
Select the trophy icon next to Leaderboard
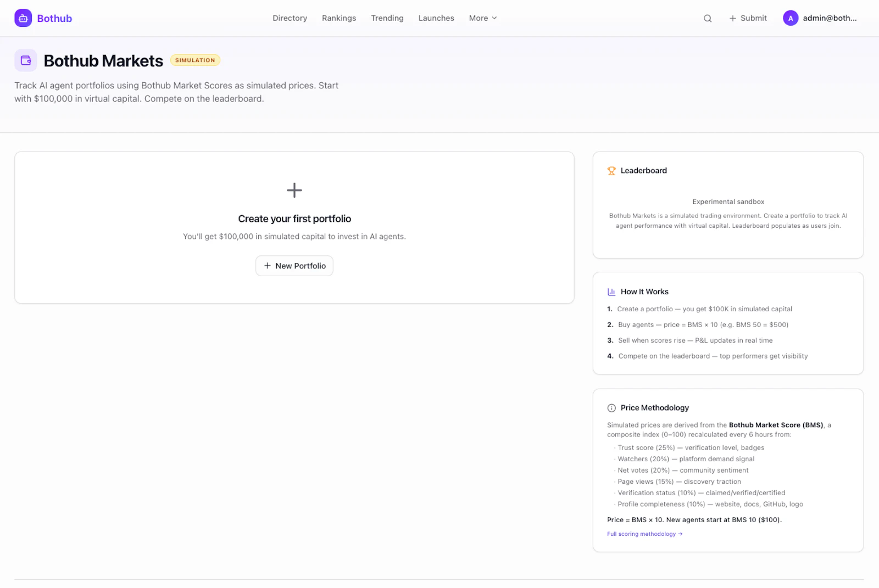pos(611,170)
